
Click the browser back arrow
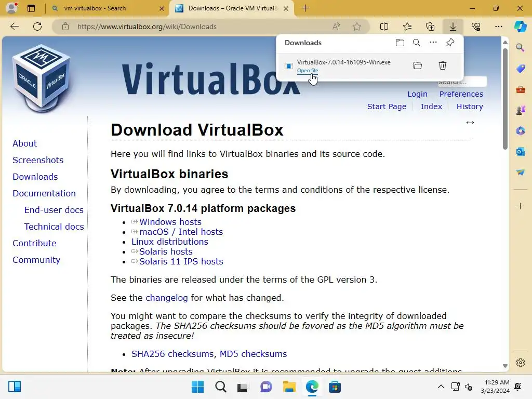tap(14, 26)
